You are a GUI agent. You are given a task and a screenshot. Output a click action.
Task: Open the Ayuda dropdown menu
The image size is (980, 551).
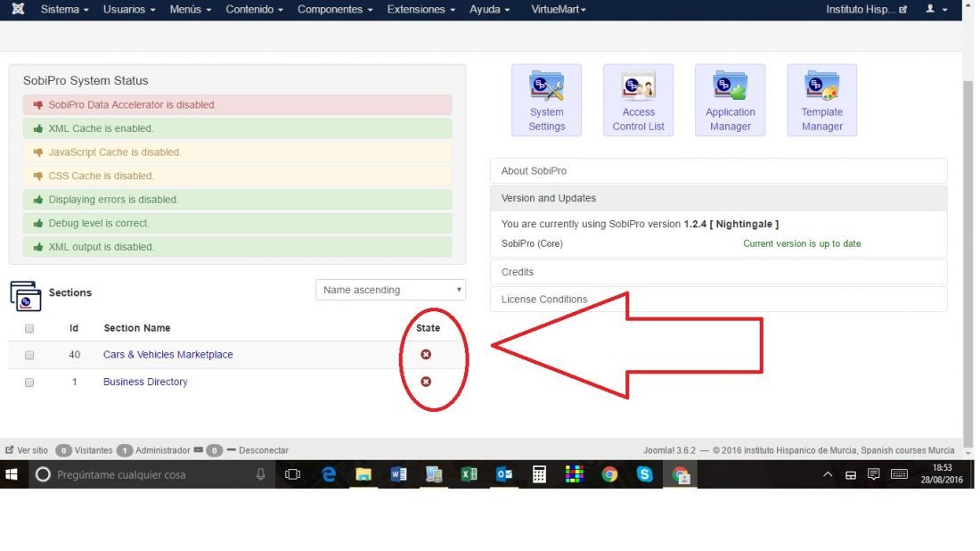click(x=489, y=10)
